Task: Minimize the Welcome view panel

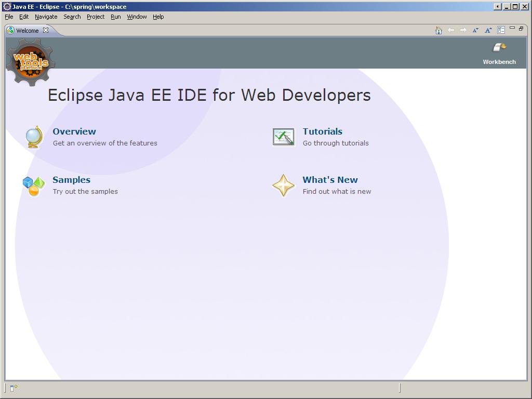Action: [512, 28]
